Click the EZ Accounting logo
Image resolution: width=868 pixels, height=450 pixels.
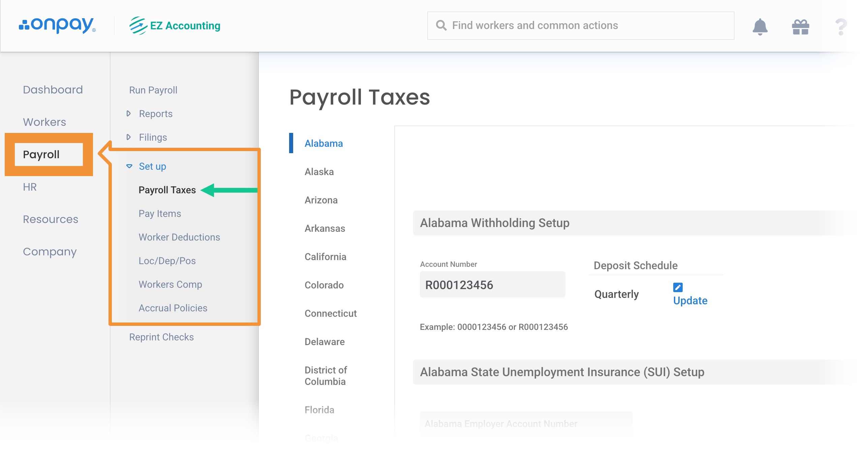[175, 26]
